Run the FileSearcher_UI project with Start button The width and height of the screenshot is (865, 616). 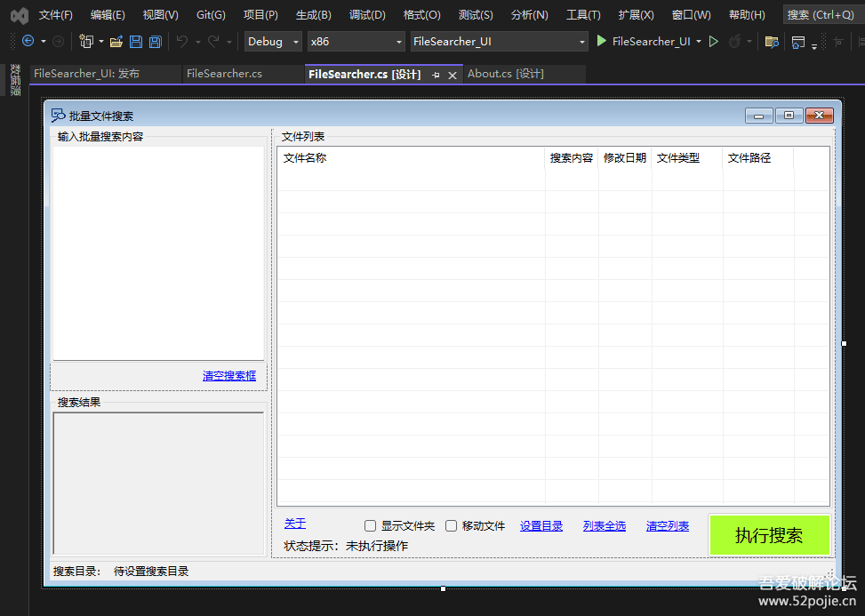(x=600, y=42)
